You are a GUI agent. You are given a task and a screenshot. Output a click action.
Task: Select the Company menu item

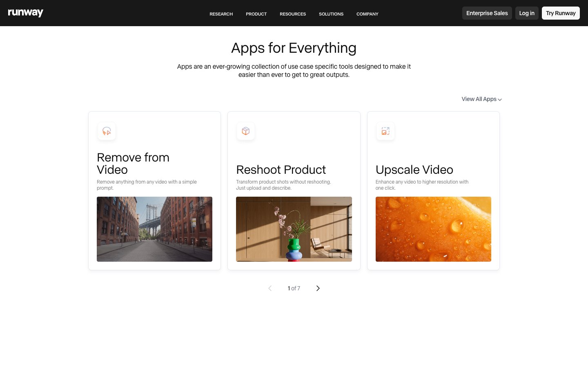tap(367, 14)
